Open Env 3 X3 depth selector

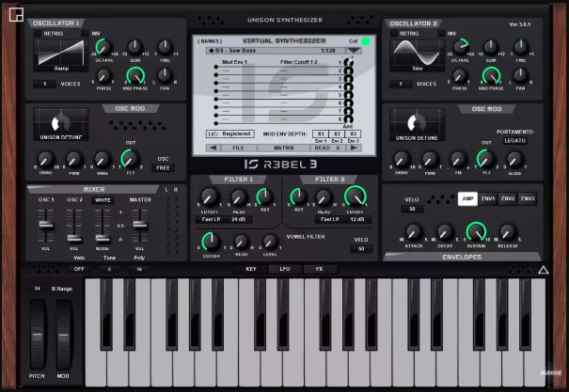[353, 133]
